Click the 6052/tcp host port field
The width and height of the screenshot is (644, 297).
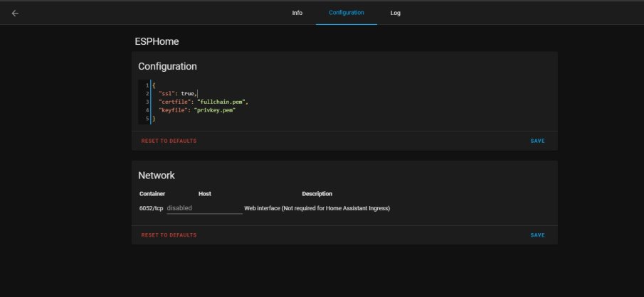point(204,208)
